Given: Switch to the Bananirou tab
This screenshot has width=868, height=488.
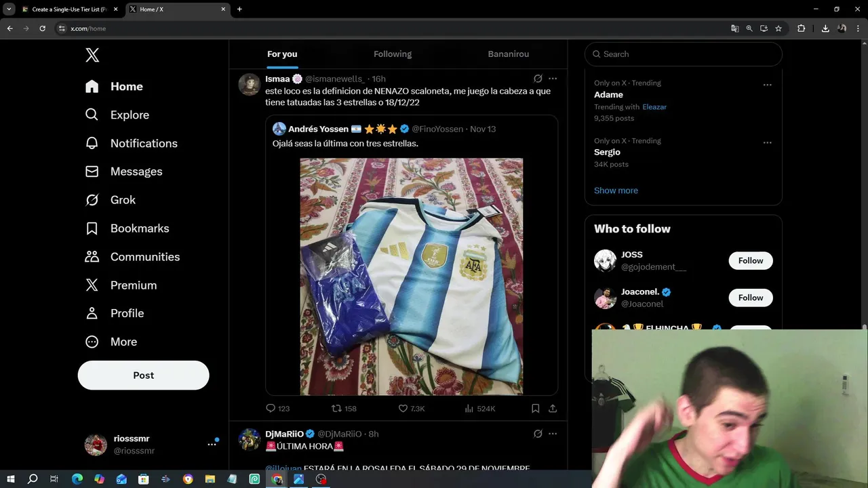Looking at the screenshot, I should coord(509,54).
